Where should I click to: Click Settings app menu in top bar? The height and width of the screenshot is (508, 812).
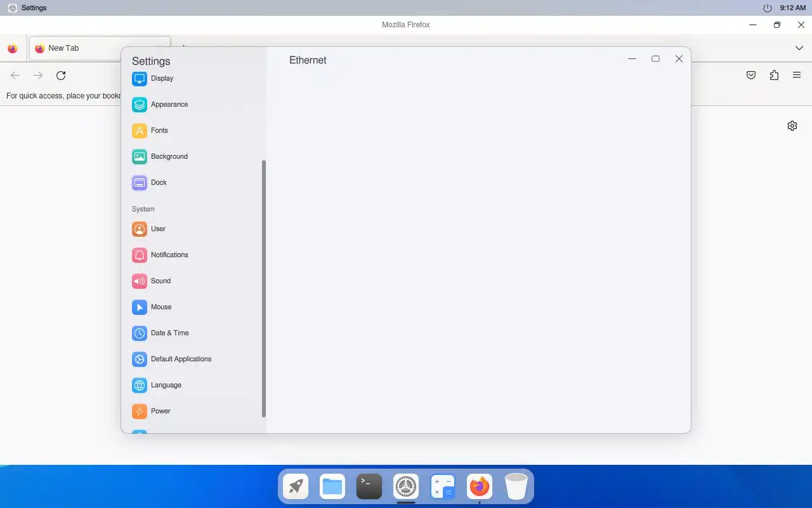pos(27,8)
